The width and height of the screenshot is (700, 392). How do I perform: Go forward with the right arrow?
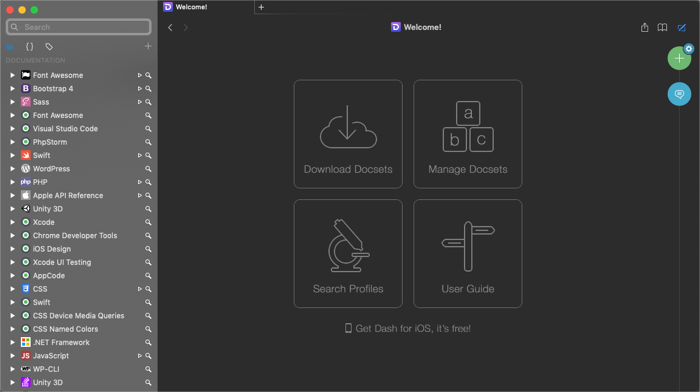click(186, 28)
